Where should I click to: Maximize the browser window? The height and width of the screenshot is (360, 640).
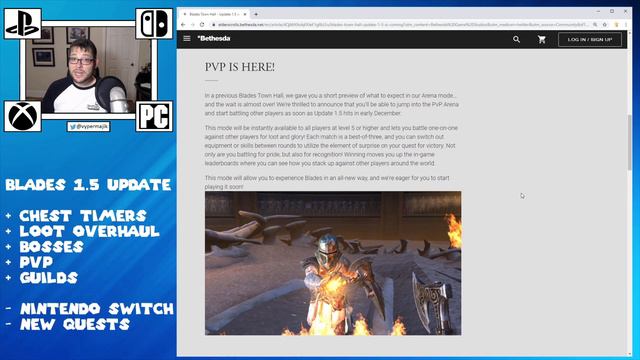coord(612,11)
